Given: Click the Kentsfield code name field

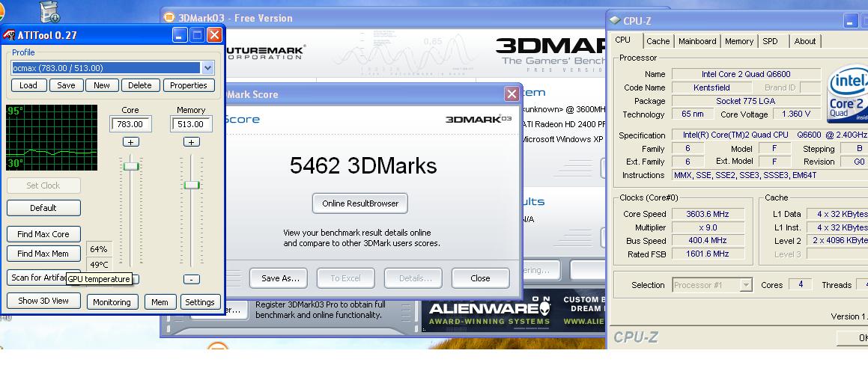Looking at the screenshot, I should coord(711,88).
